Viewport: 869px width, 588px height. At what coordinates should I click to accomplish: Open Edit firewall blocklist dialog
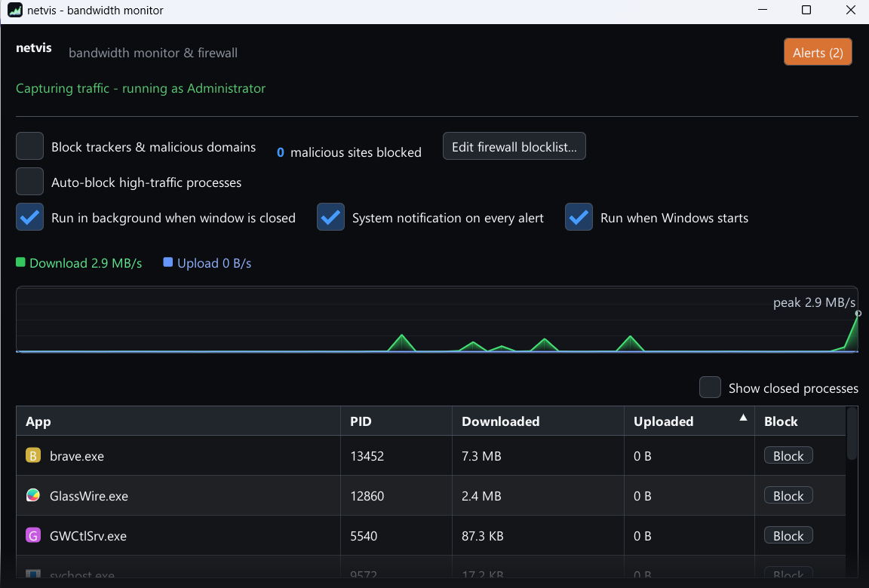(514, 146)
